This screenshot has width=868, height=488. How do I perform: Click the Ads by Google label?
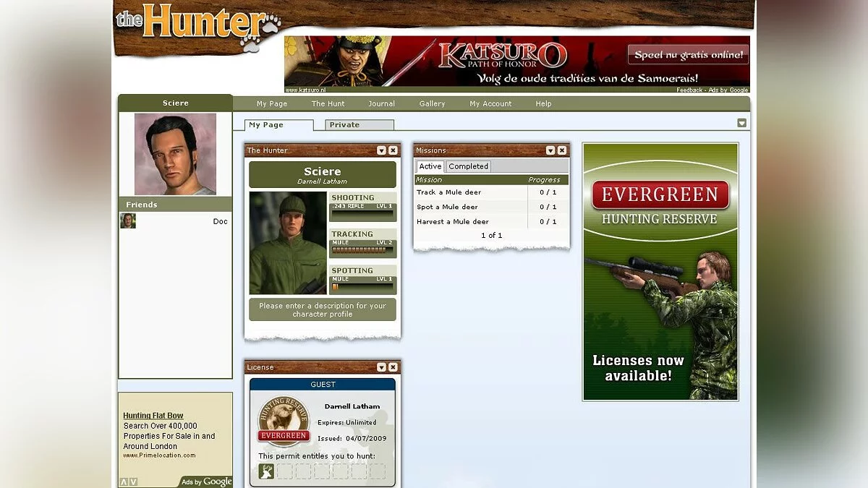[206, 481]
